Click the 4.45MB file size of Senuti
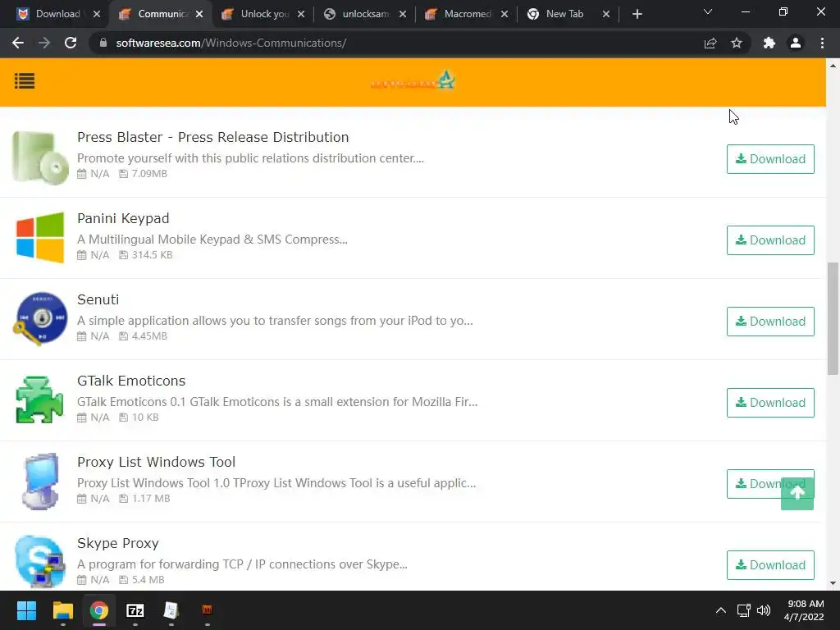Image resolution: width=840 pixels, height=630 pixels. [x=149, y=336]
